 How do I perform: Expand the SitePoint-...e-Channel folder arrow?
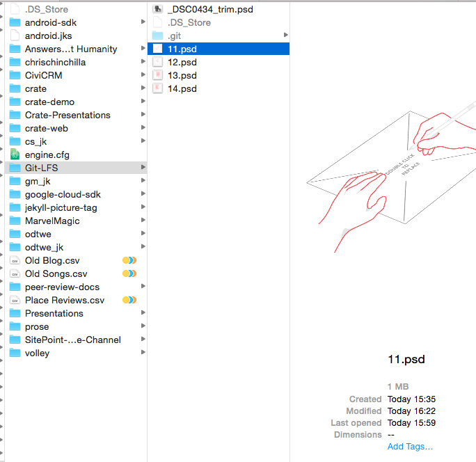143,339
